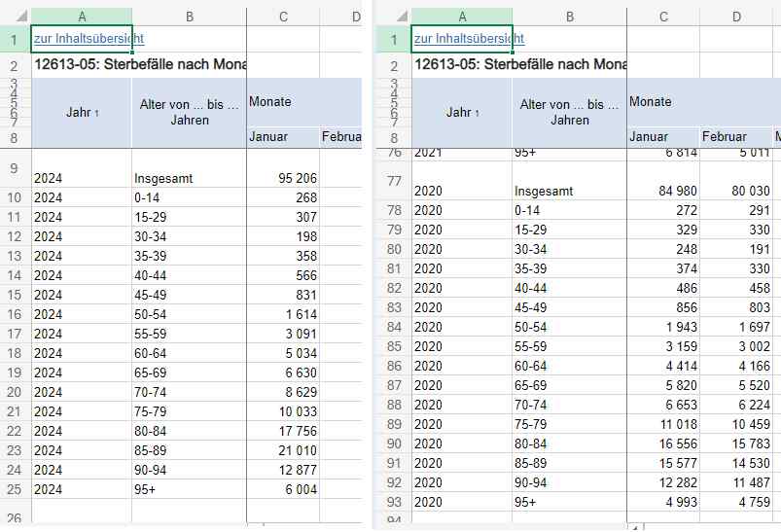The height and width of the screenshot is (532, 781).
Task: Click horizontal scrollbar left arrow in right pane
Action: point(636,527)
